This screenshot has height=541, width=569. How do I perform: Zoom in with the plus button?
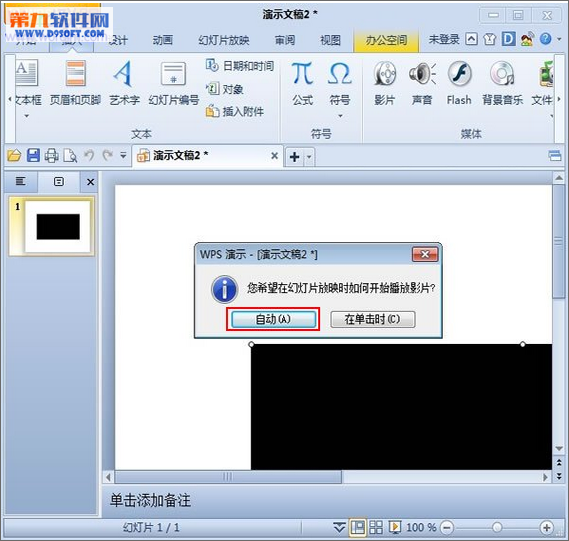pos(547,527)
